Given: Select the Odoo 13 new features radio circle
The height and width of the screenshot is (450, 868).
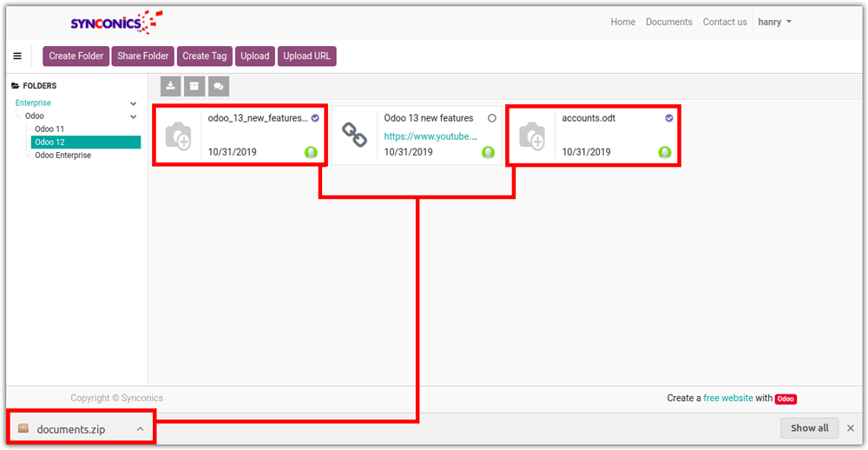Looking at the screenshot, I should (x=492, y=118).
